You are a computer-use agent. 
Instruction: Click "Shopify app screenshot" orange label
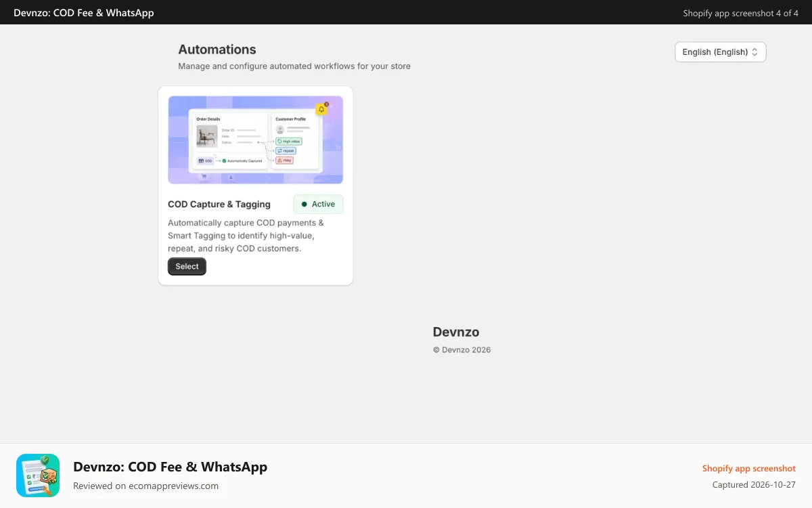749,469
